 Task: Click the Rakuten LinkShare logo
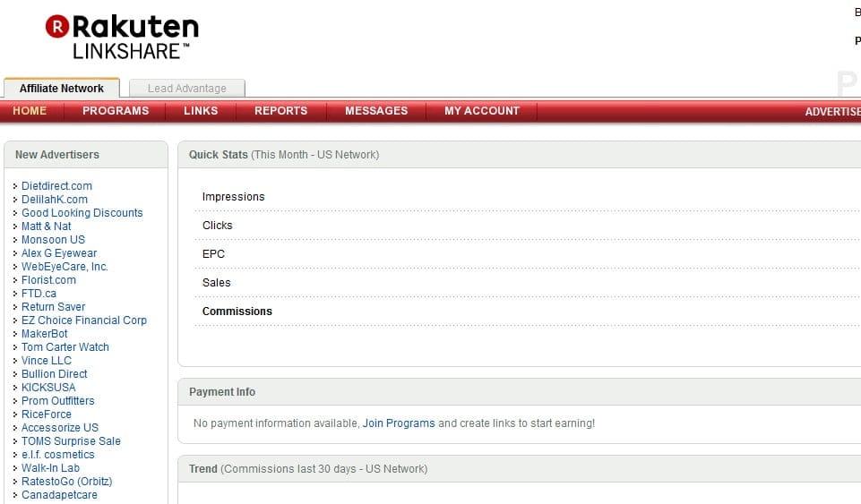[122, 36]
